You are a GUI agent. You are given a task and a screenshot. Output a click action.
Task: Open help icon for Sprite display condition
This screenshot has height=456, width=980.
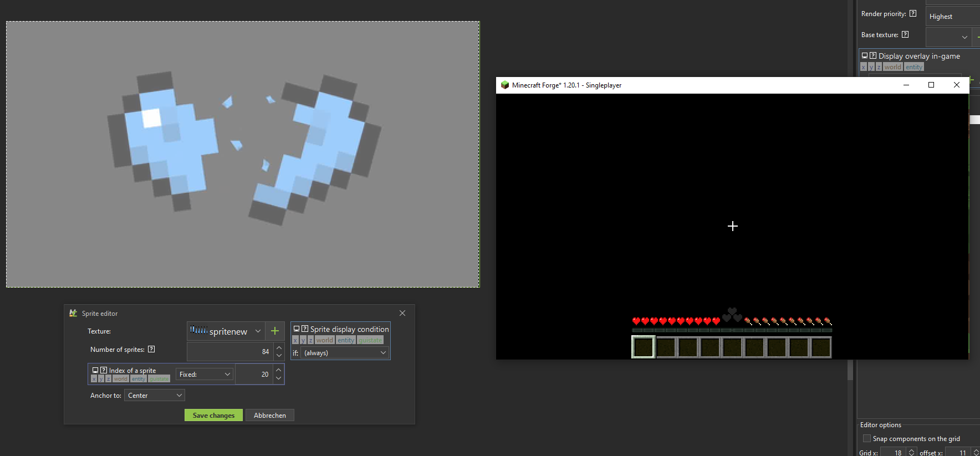pos(305,329)
